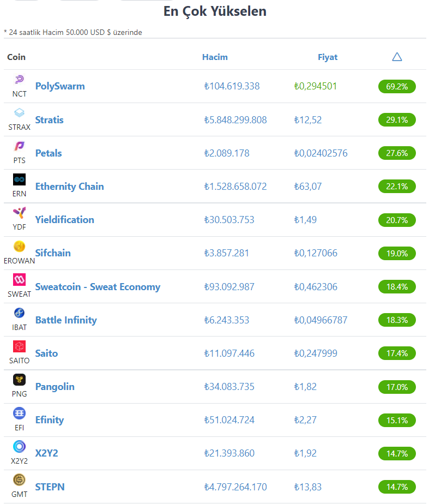Click the Ethernity Chain volume value

pos(235,187)
